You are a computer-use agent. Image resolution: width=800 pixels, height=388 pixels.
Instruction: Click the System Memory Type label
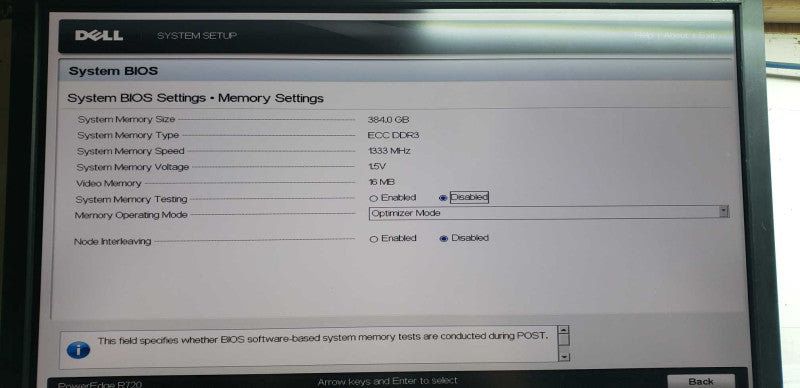click(x=128, y=135)
